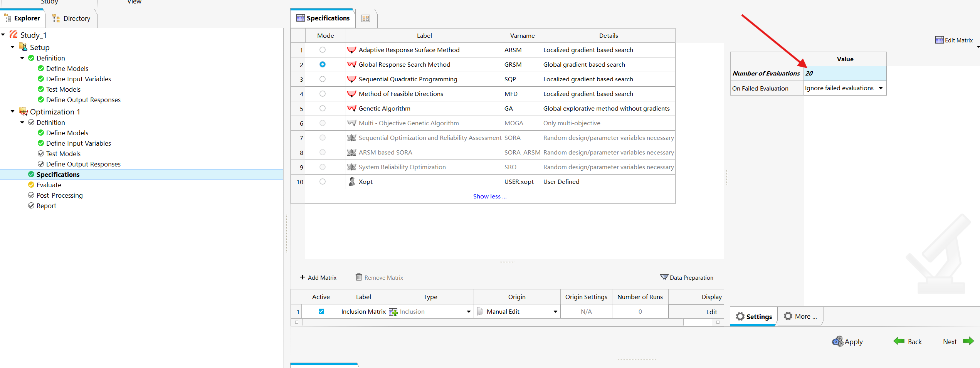980x368 pixels.
Task: Click the Xopt user icon
Action: (x=351, y=181)
